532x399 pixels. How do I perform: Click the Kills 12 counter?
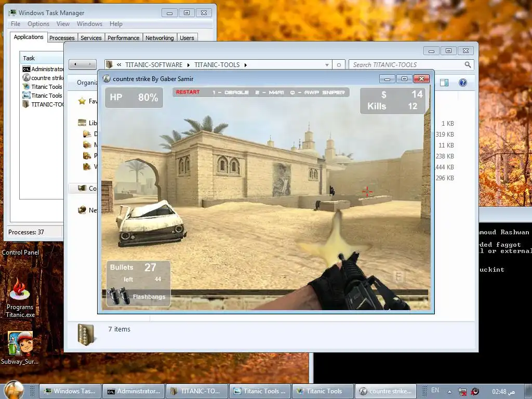(392, 106)
